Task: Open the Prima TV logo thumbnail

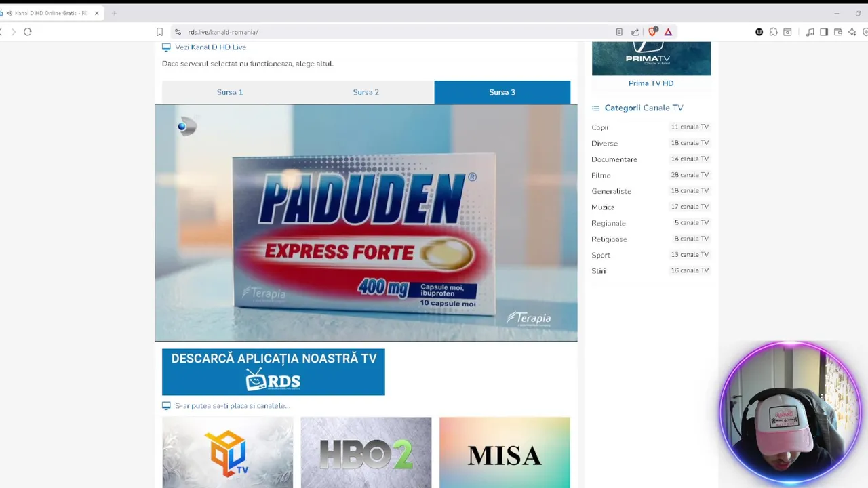Action: tap(651, 58)
